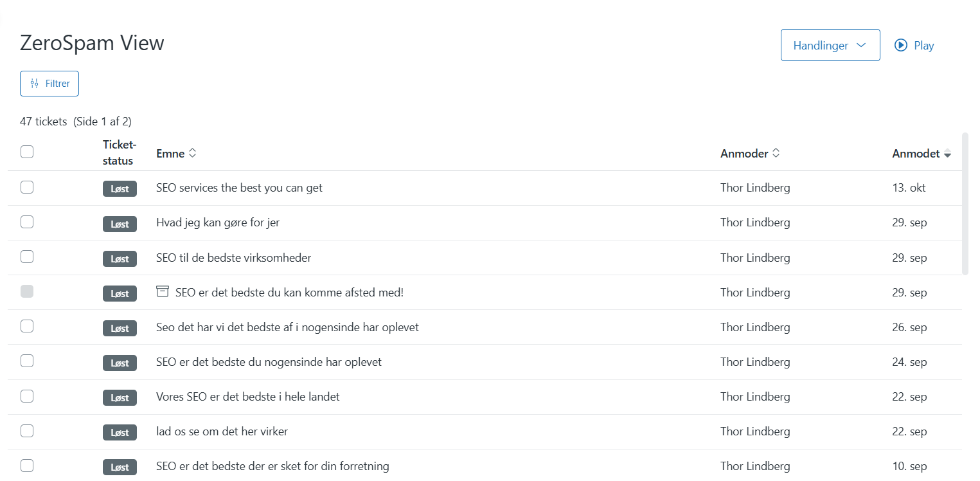
Task: Toggle the select-all tickets checkbox
Action: click(27, 152)
